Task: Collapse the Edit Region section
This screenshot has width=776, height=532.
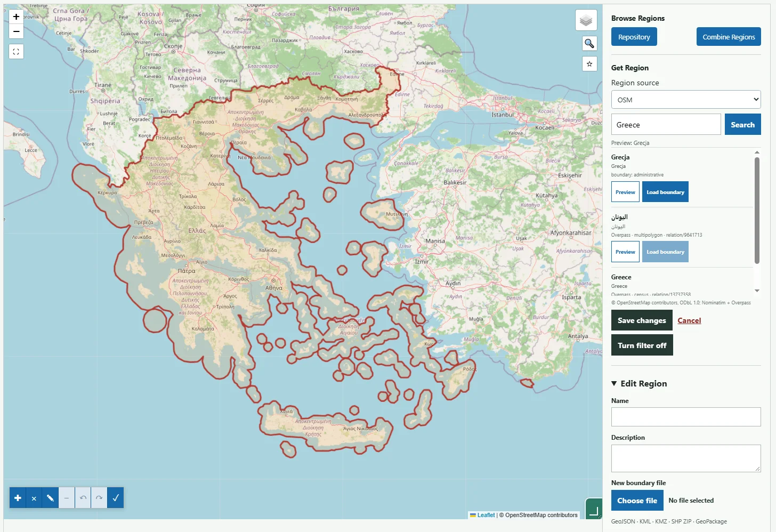Action: coord(639,384)
